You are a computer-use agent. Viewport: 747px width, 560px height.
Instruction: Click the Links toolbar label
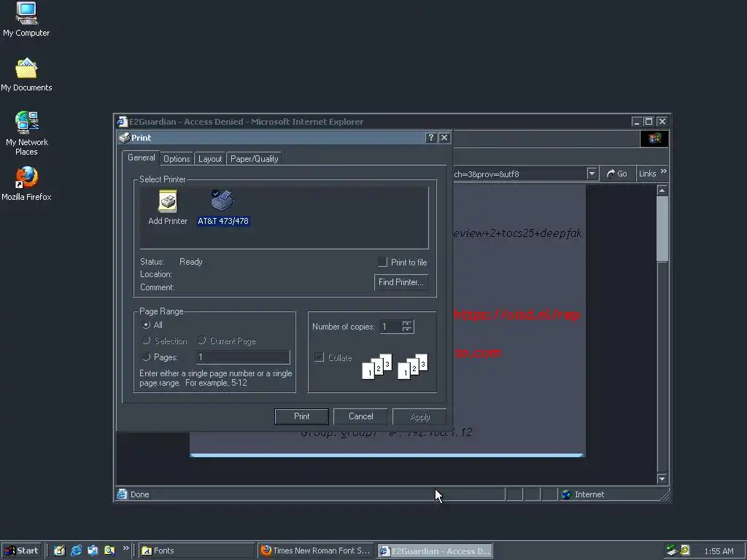648,174
